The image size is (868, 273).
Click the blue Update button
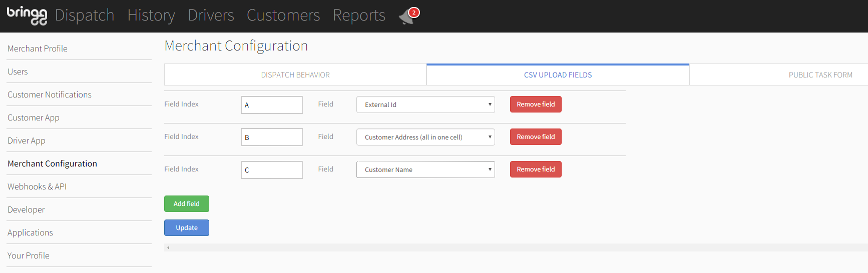[187, 227]
